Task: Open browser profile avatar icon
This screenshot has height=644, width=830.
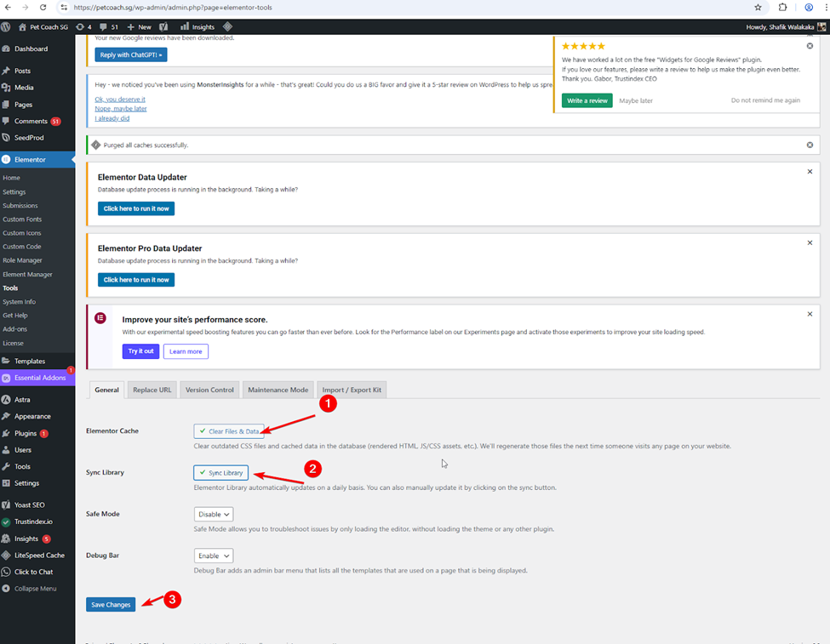Action: point(809,8)
